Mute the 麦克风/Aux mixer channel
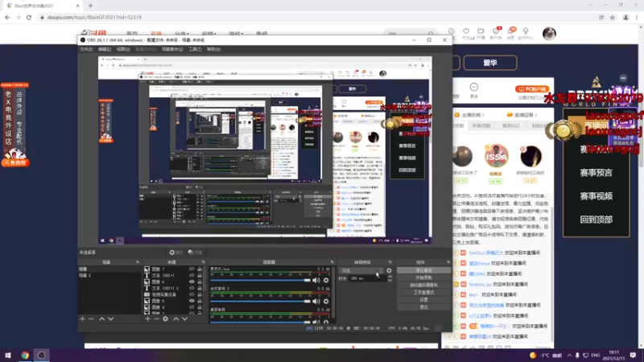Viewport: 644px width, 362px height. (316, 280)
